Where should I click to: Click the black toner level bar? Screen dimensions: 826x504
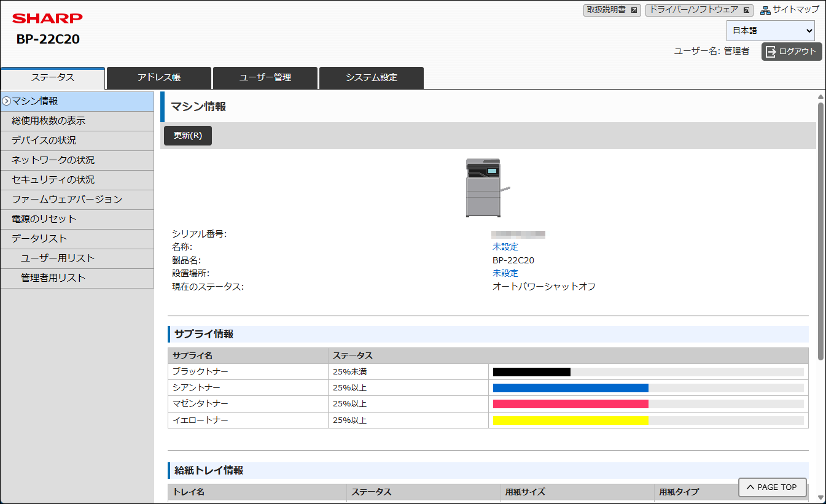click(x=532, y=372)
